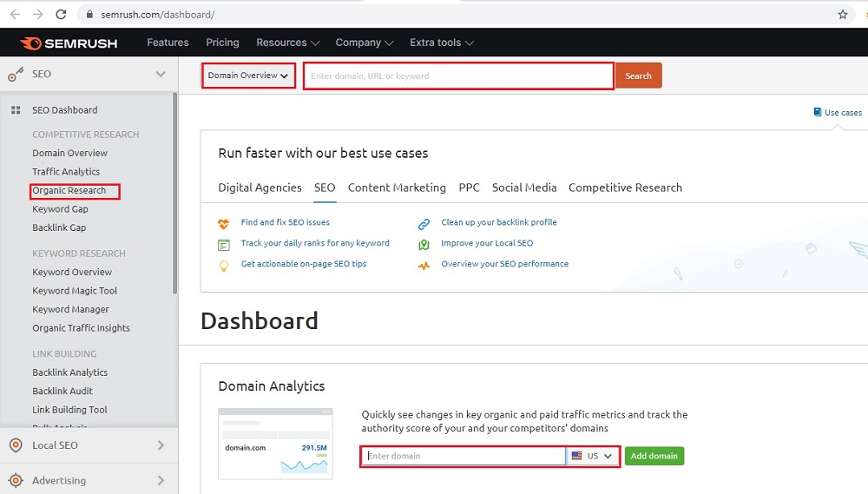Switch to the Social Media tab
Viewport: 868px width, 494px height.
[x=524, y=188]
